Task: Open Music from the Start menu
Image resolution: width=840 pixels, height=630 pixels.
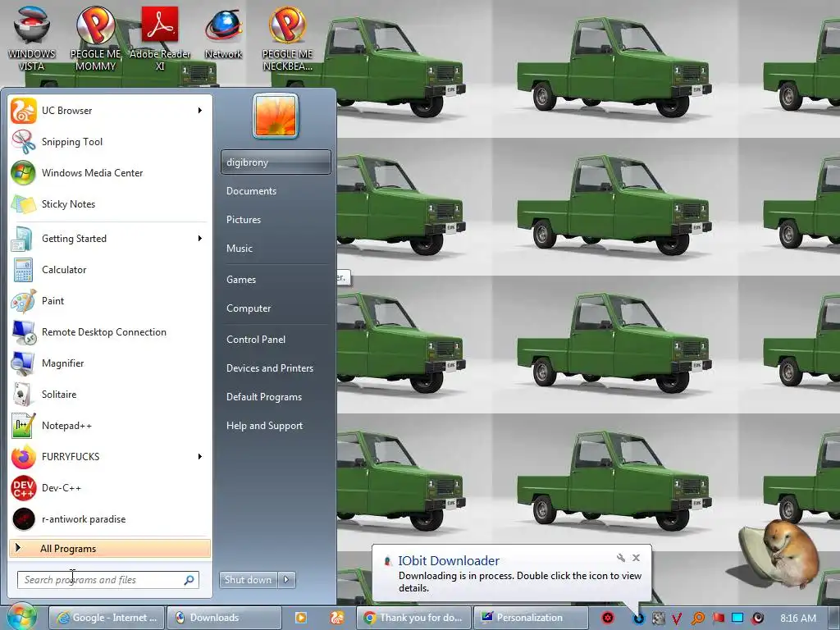Action: coord(276,248)
